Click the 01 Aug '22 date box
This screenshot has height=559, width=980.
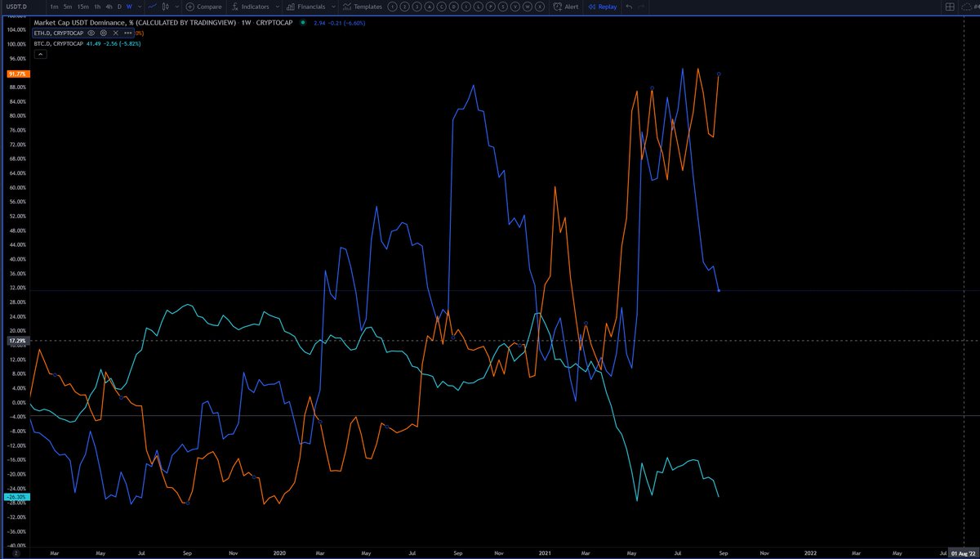point(963,552)
